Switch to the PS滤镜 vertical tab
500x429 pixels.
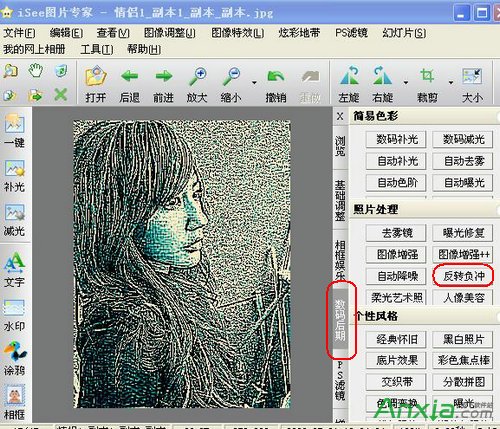point(340,381)
